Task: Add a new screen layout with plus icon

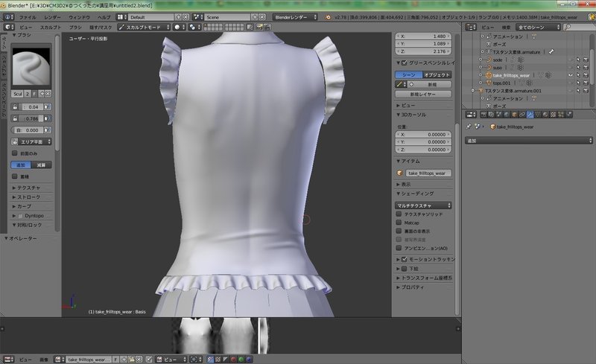Action: 178,17
